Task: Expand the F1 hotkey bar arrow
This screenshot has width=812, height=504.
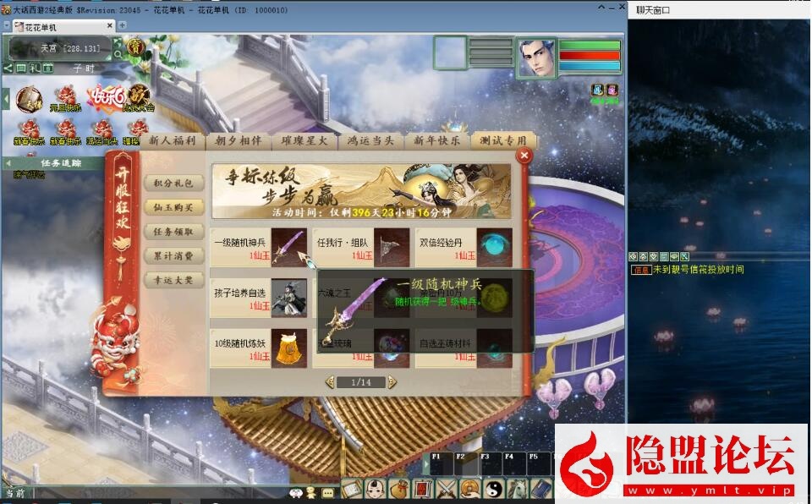Action: tap(425, 463)
